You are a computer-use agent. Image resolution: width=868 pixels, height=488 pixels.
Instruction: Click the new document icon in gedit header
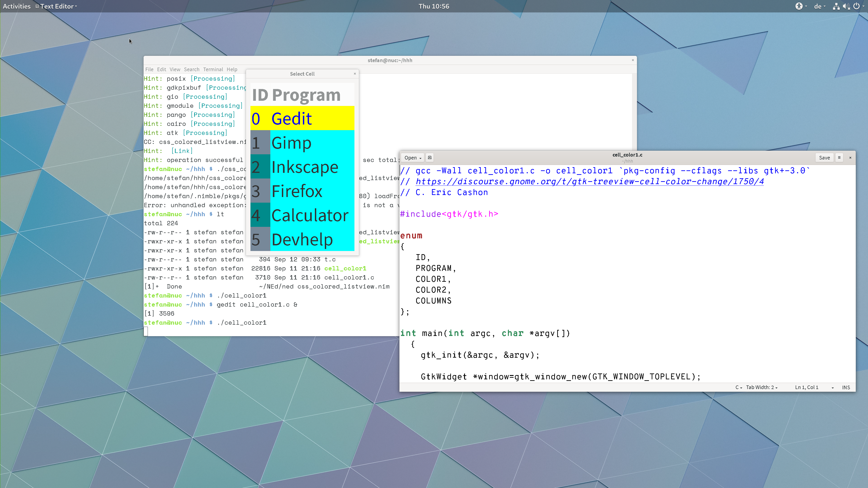point(430,158)
